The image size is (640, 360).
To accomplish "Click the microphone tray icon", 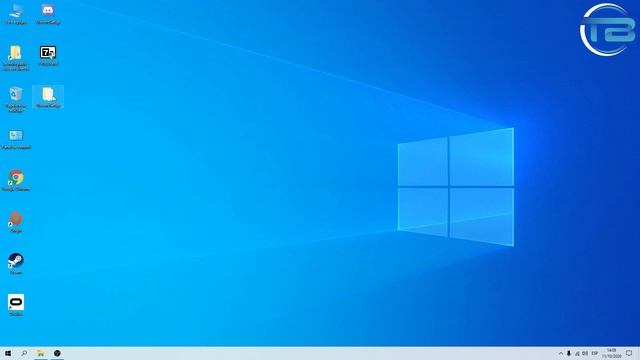I will (569, 353).
